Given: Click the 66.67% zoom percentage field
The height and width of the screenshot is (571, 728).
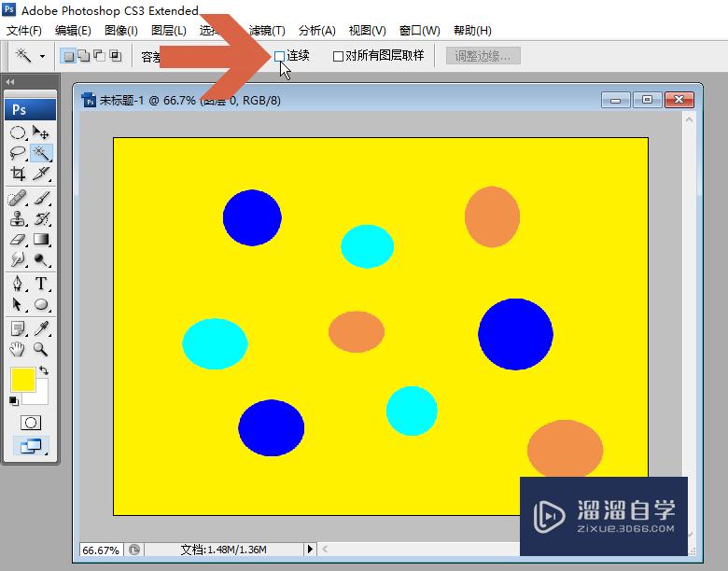Looking at the screenshot, I should click(101, 550).
